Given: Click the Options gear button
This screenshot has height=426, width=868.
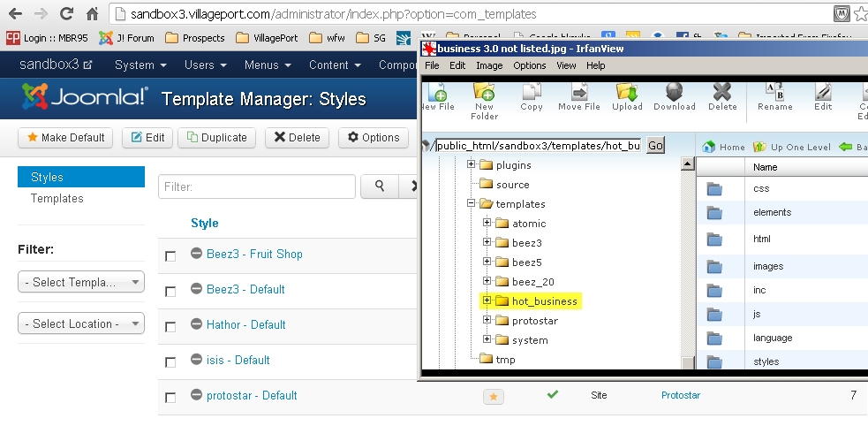Looking at the screenshot, I should click(374, 137).
